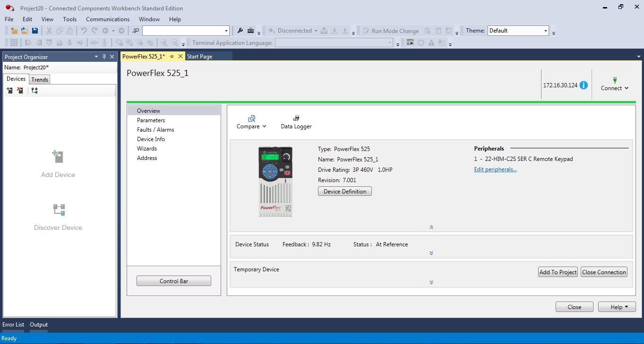Open the Connect dropdown
The width and height of the screenshot is (644, 344).
point(615,84)
